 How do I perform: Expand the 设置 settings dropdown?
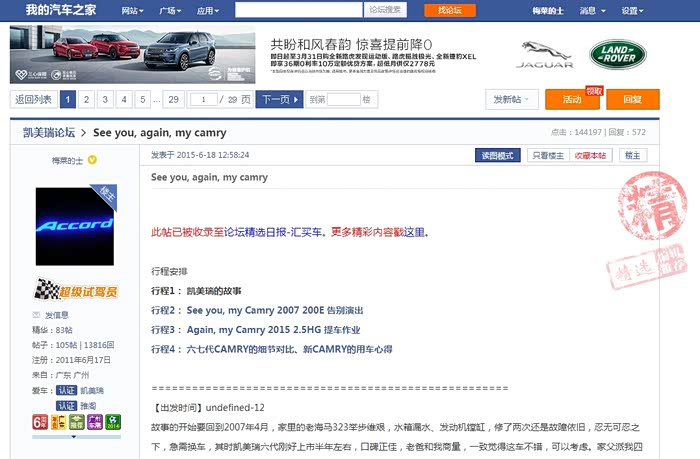[632, 10]
